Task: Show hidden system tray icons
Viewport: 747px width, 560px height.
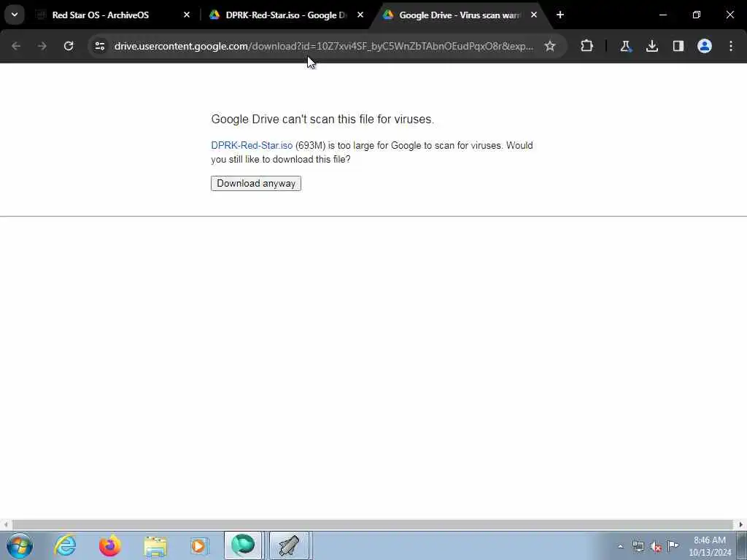Action: 620,546
